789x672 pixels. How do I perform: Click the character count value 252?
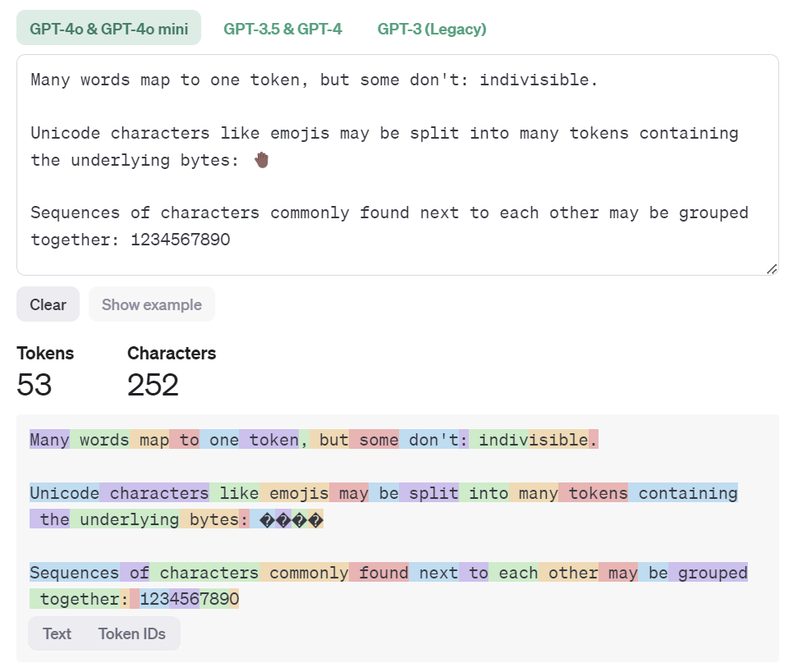(x=153, y=385)
